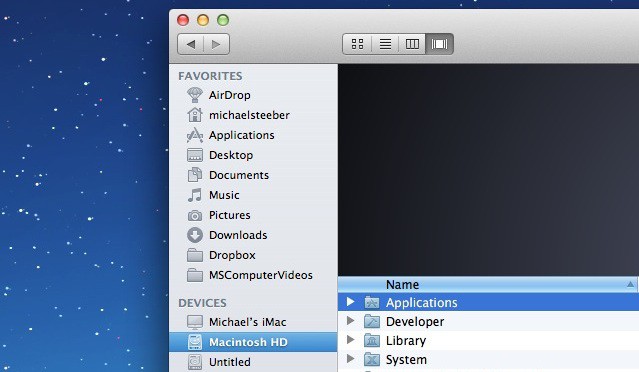Select the michaelsteeber home icon
Viewport: 639px width, 372px height.
pos(195,115)
